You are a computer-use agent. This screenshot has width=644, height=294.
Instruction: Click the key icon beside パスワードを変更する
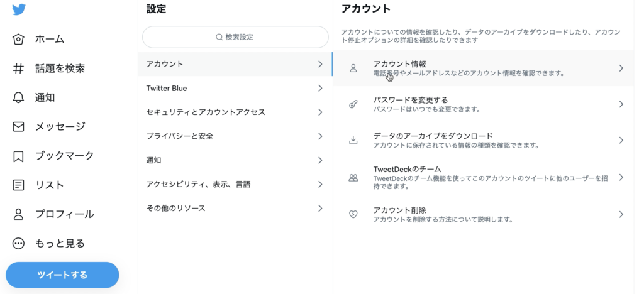tap(353, 104)
